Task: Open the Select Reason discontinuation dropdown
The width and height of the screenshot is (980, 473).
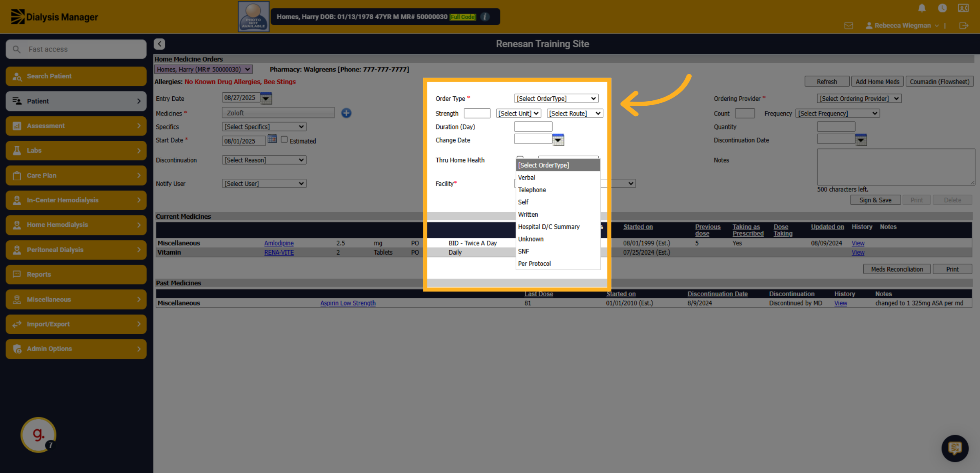Action: coord(264,160)
